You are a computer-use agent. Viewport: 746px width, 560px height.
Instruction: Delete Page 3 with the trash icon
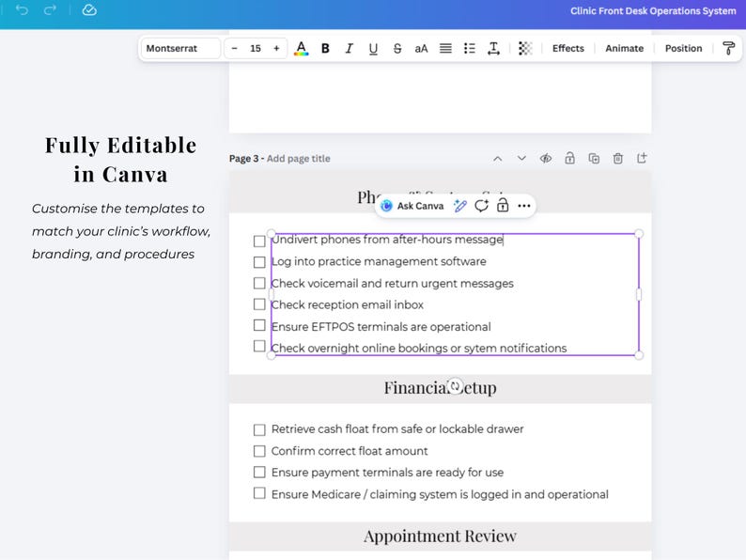tap(617, 159)
